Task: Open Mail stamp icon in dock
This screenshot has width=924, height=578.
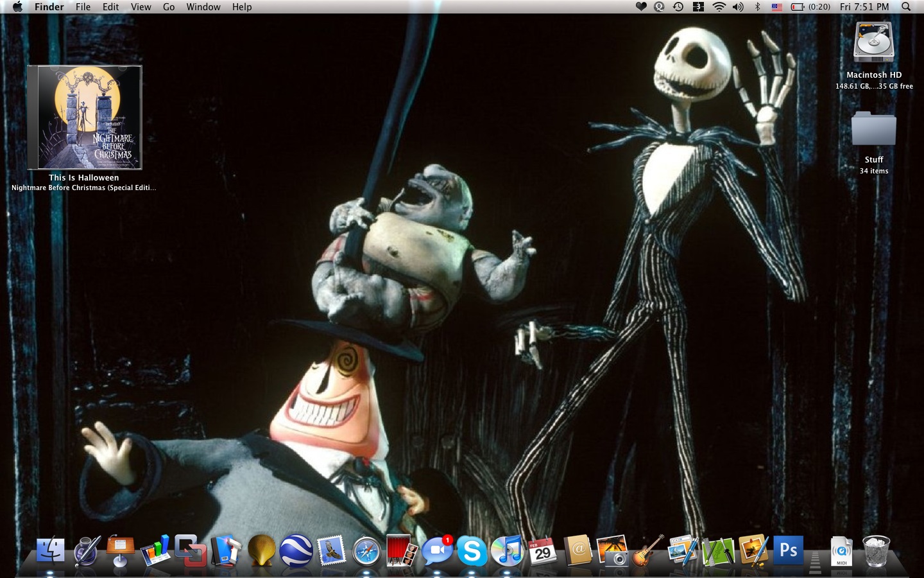Action: click(331, 551)
